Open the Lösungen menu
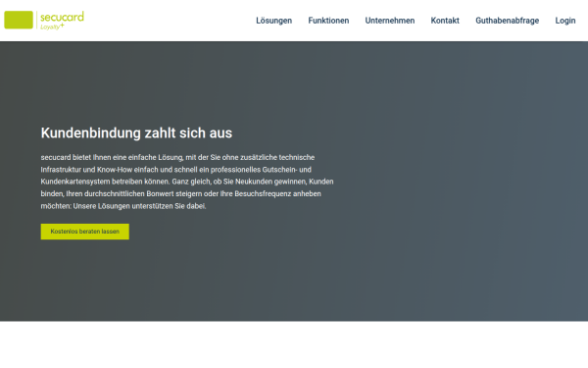This screenshot has height=368, width=588. click(x=273, y=21)
